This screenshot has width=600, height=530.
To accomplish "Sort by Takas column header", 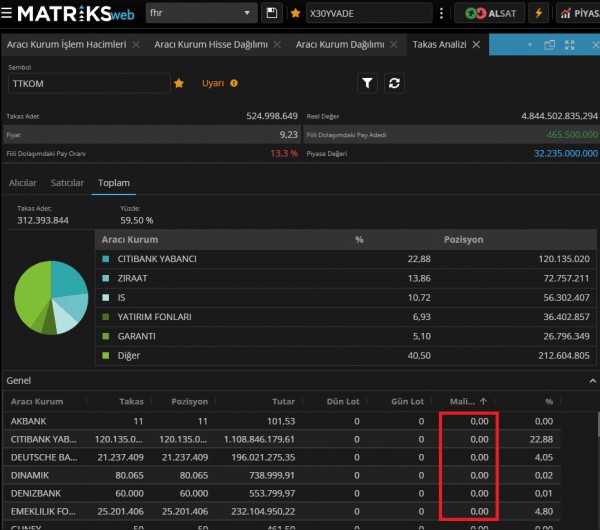I will pyautogui.click(x=131, y=401).
